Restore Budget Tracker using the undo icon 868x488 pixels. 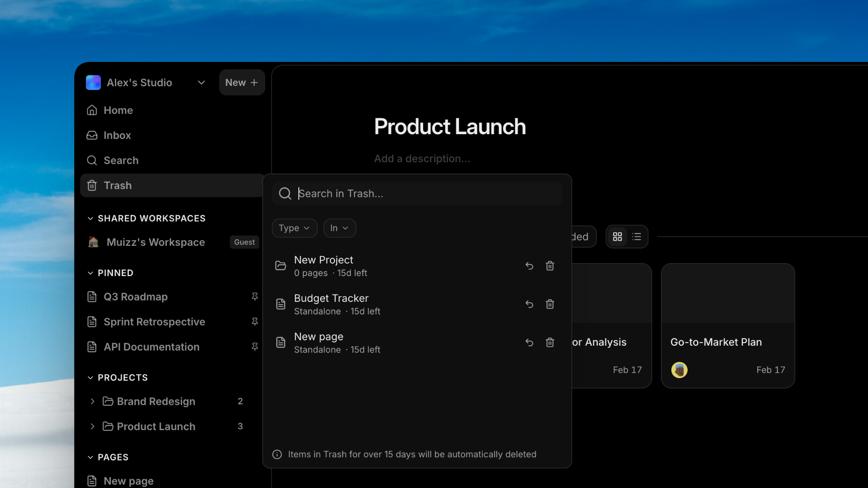(529, 304)
